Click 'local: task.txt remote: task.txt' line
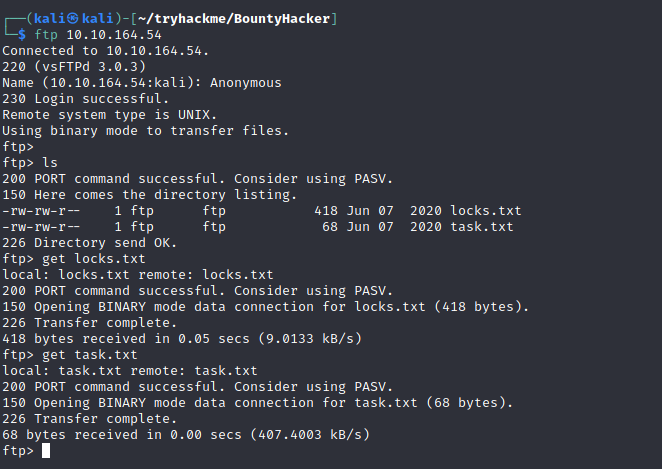 [130, 371]
